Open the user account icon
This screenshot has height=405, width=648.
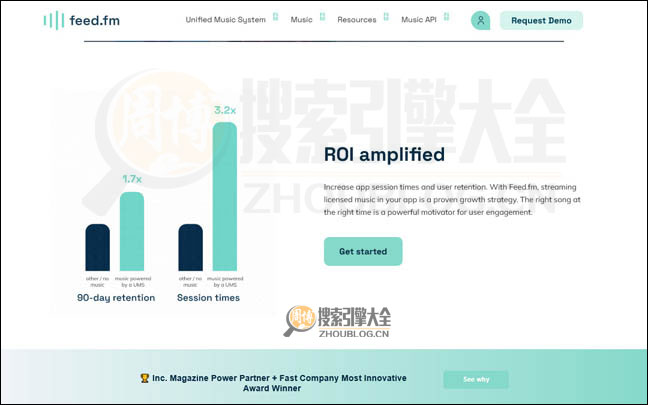[x=481, y=20]
